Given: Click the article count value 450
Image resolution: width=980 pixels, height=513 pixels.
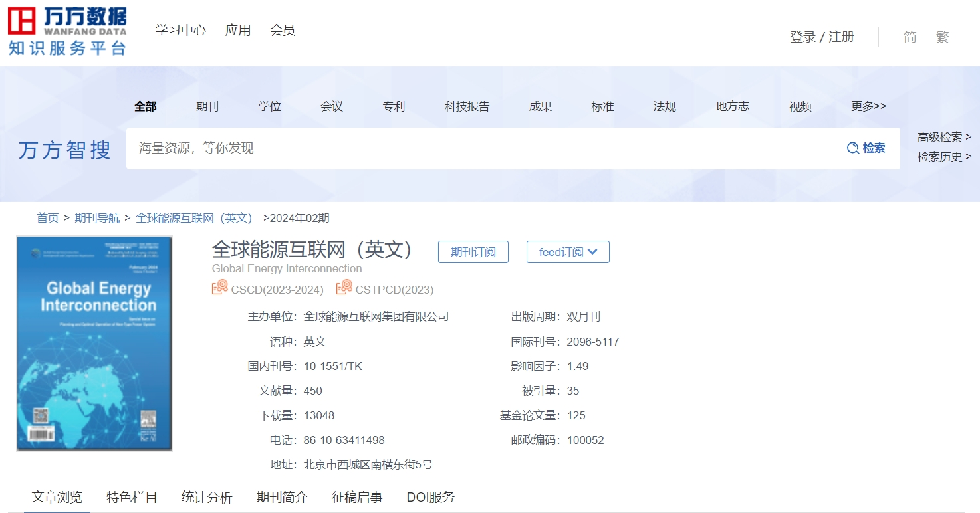Looking at the screenshot, I should [x=313, y=391].
